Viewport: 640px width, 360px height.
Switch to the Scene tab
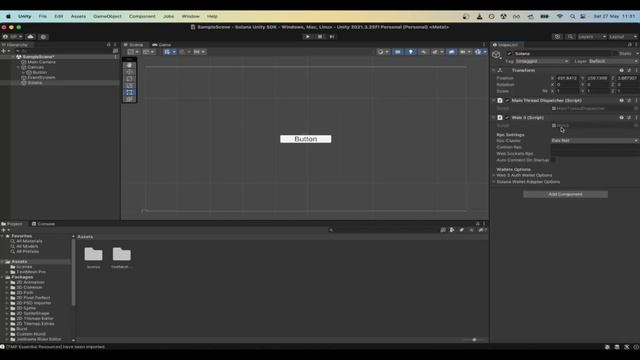pyautogui.click(x=133, y=44)
